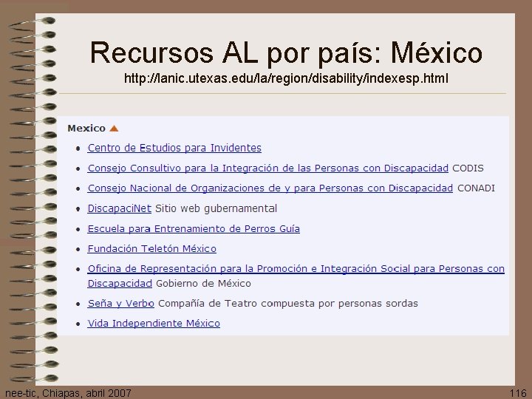The image size is (532, 399).
Task: Visit Fundación Teletón México link
Action: 152,249
